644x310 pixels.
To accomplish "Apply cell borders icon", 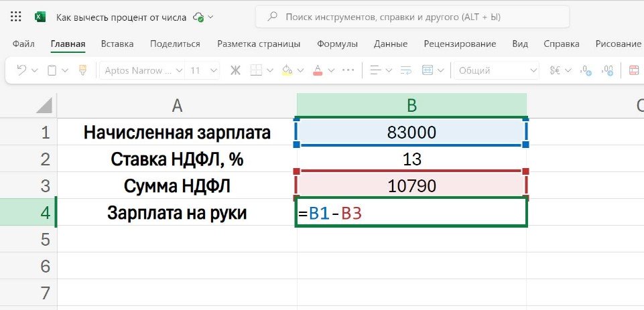I will click(x=257, y=70).
